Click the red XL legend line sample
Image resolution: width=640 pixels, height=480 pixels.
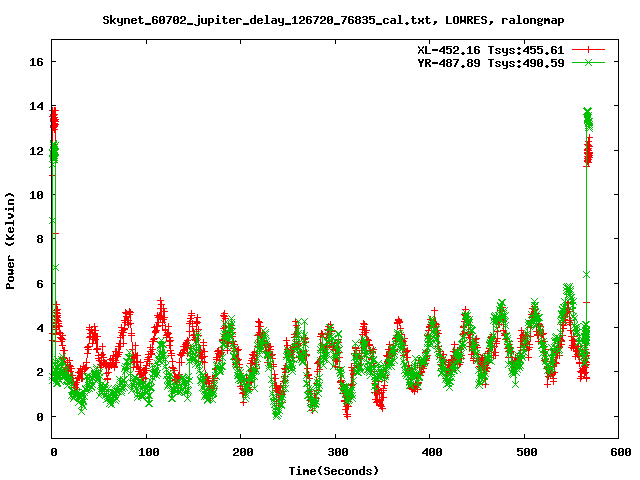[x=588, y=50]
